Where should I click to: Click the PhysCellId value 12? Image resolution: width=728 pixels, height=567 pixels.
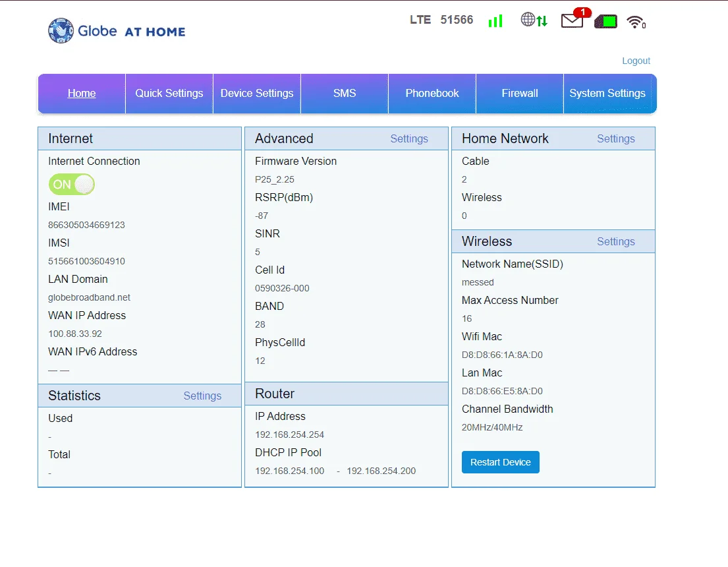pyautogui.click(x=260, y=361)
